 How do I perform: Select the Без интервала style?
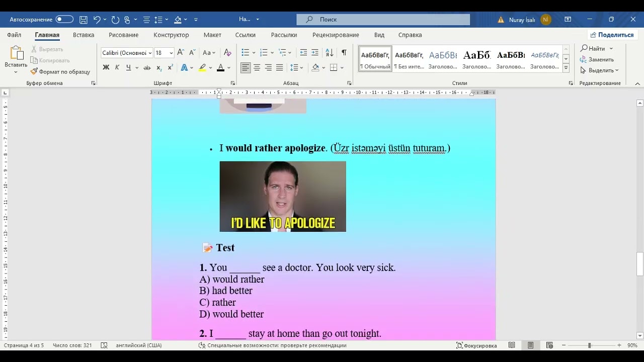point(409,59)
